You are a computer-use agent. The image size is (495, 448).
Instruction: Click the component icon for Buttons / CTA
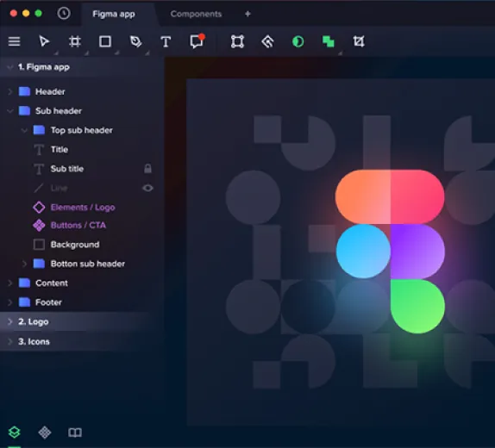(39, 225)
